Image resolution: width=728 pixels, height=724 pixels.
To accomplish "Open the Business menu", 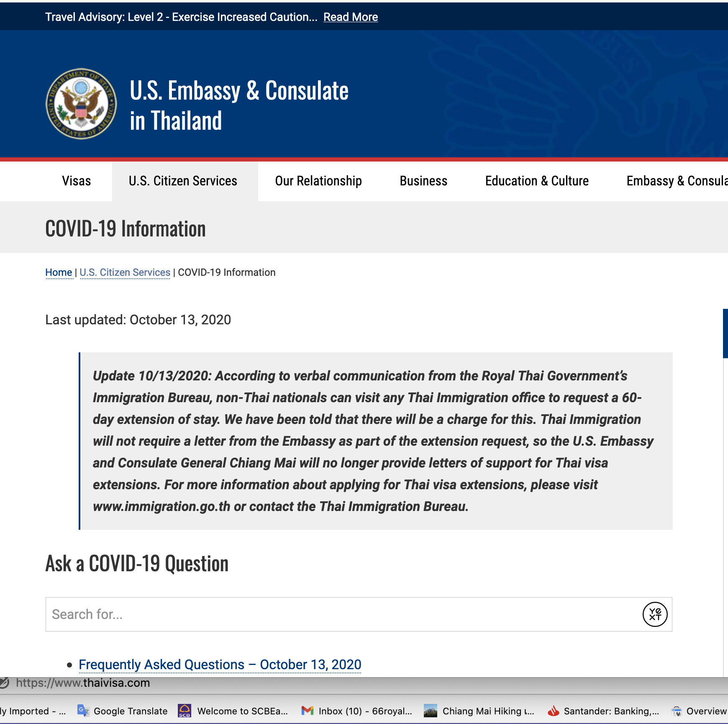I will pyautogui.click(x=423, y=181).
